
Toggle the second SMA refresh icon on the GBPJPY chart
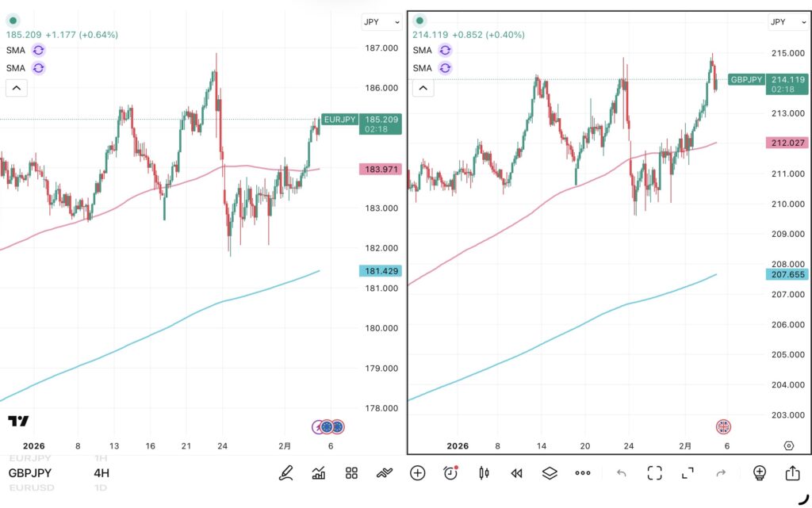445,67
